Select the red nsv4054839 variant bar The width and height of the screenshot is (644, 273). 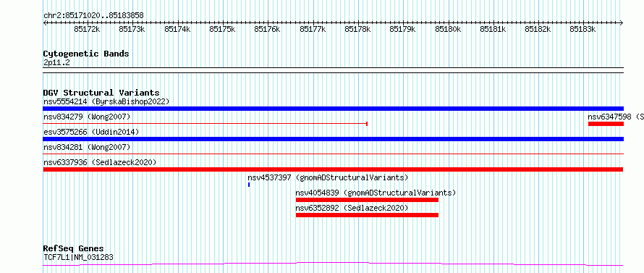pyautogui.click(x=367, y=200)
